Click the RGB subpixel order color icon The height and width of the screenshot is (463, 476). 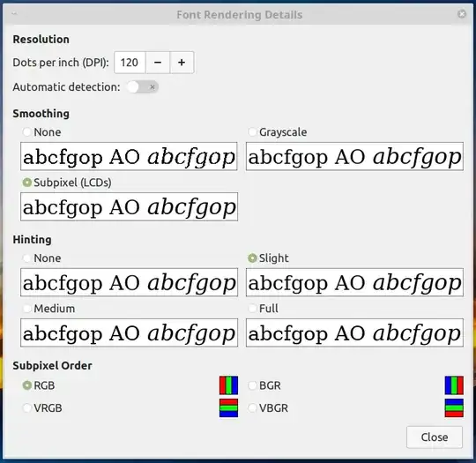pyautogui.click(x=228, y=385)
